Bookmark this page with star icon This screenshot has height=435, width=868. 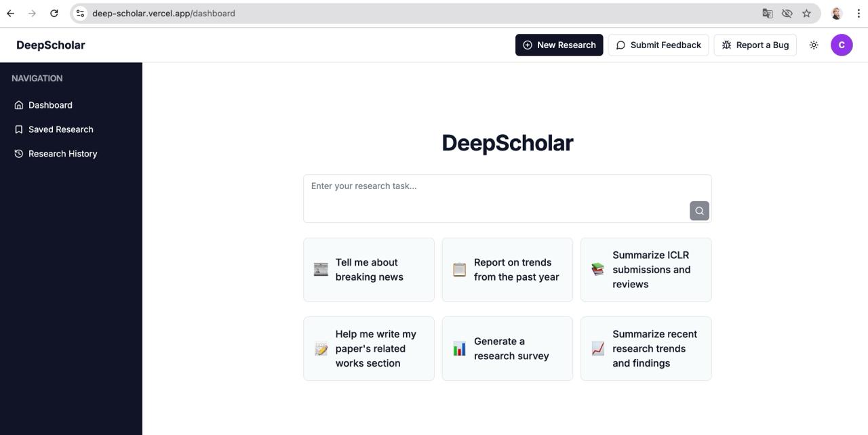pyautogui.click(x=806, y=13)
